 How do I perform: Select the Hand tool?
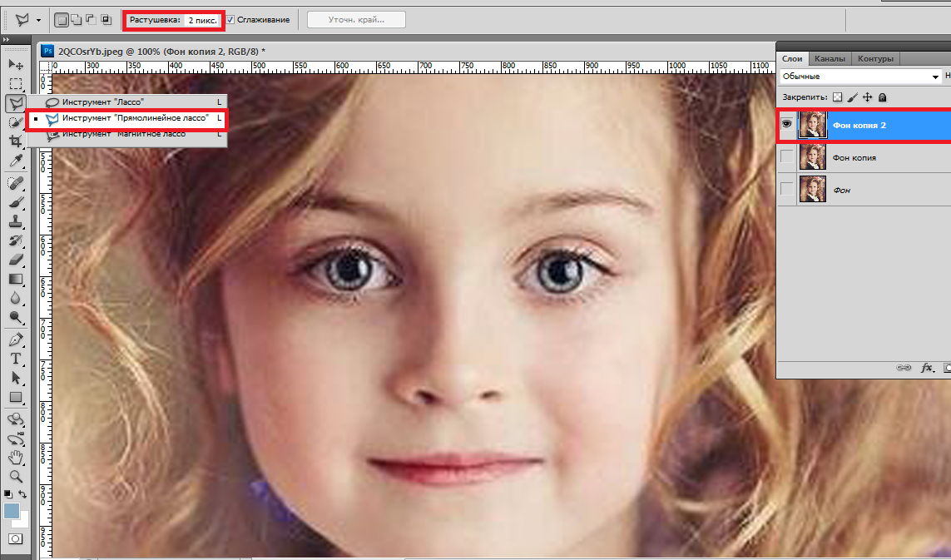[16, 458]
